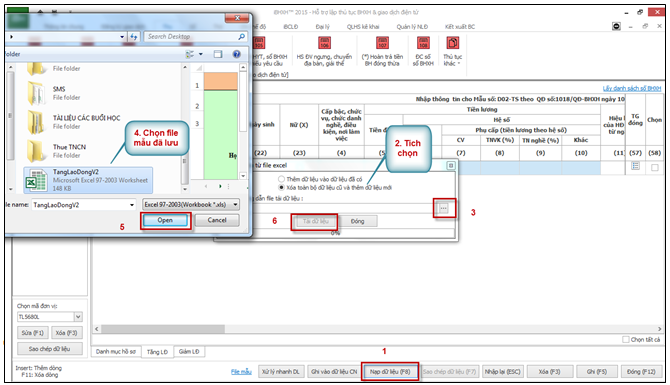Switch to the Giảm LĐ tab
The height and width of the screenshot is (385, 670).
(189, 352)
